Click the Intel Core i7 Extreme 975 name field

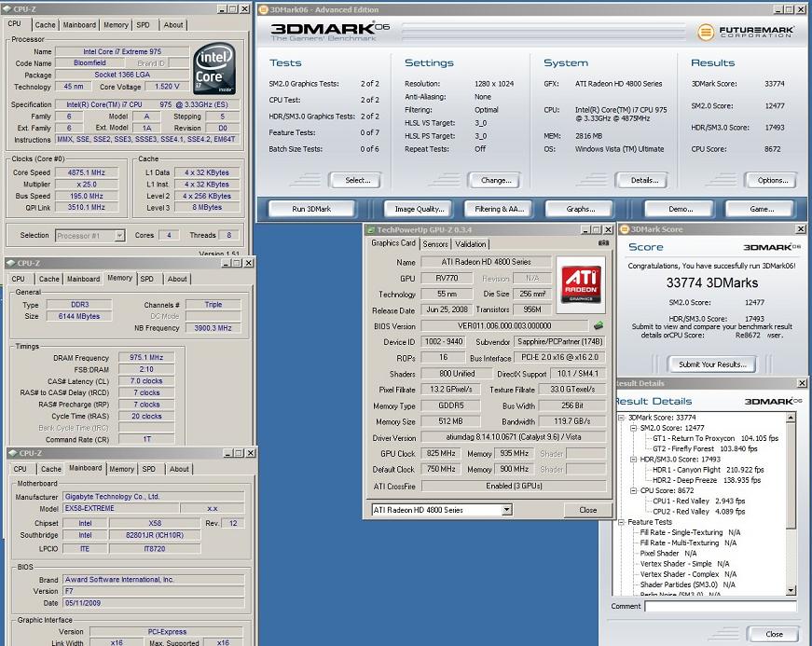pyautogui.click(x=122, y=52)
